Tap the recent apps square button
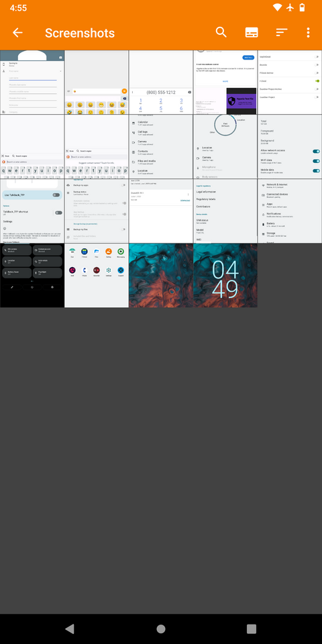 tap(252, 629)
